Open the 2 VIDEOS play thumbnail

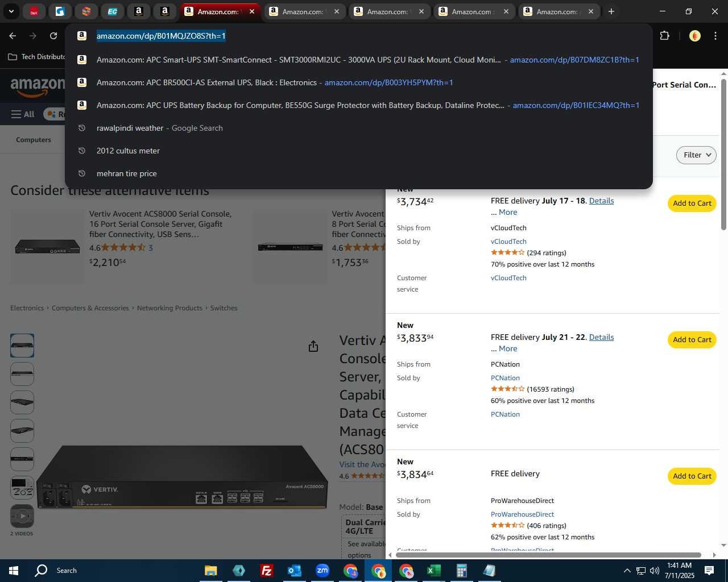(22, 516)
